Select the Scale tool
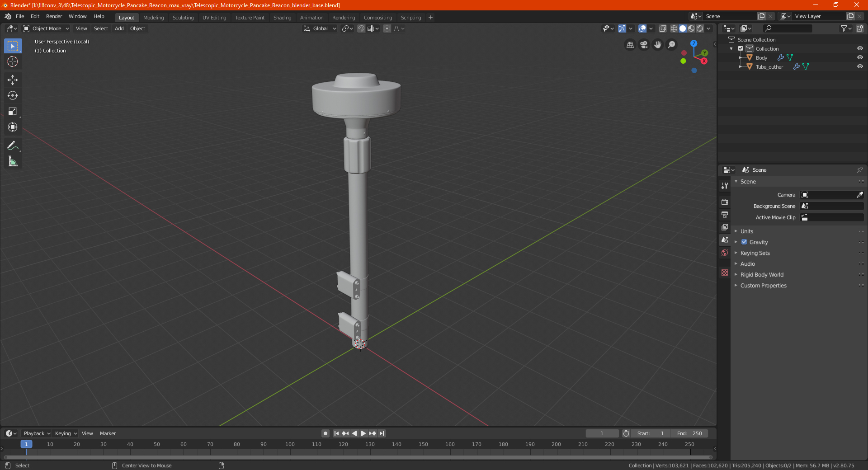 coord(13,111)
